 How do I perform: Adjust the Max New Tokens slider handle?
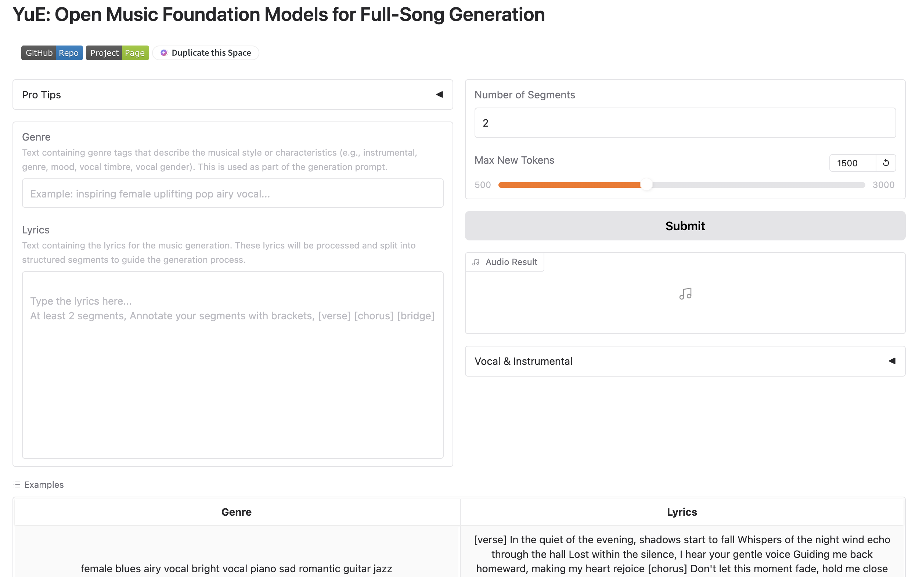point(646,185)
